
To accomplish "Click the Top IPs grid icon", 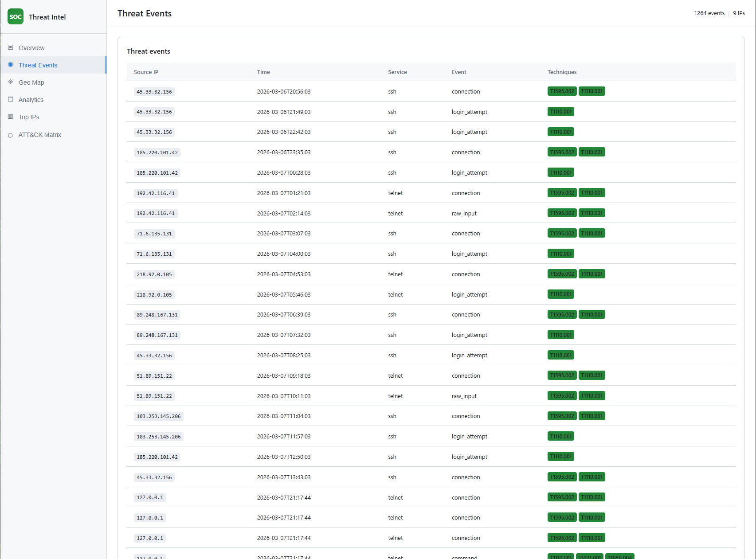I will [x=10, y=117].
